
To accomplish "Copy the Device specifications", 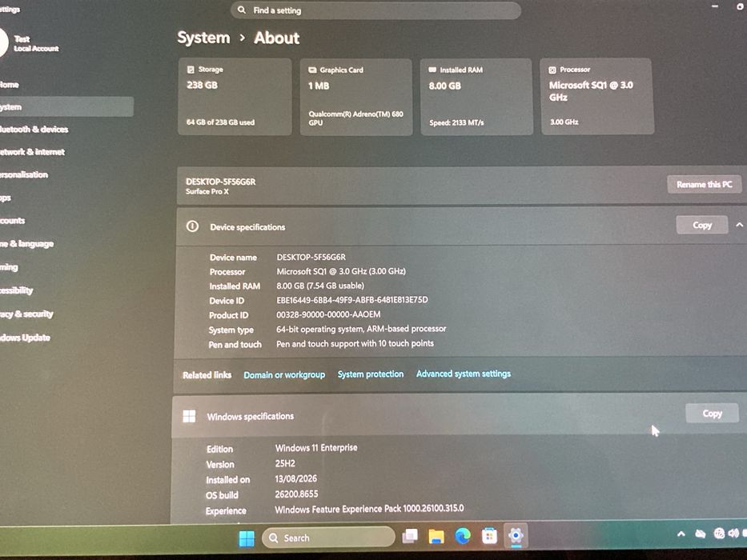I will pyautogui.click(x=702, y=225).
